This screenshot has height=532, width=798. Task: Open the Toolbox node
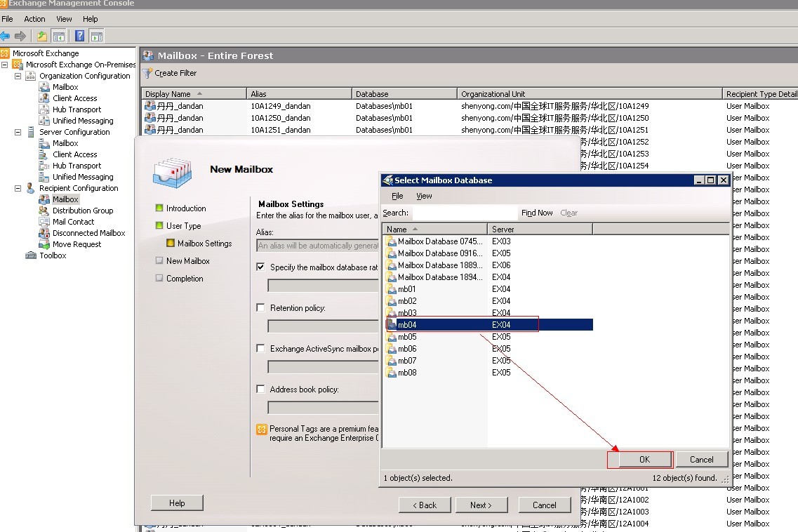click(53, 255)
